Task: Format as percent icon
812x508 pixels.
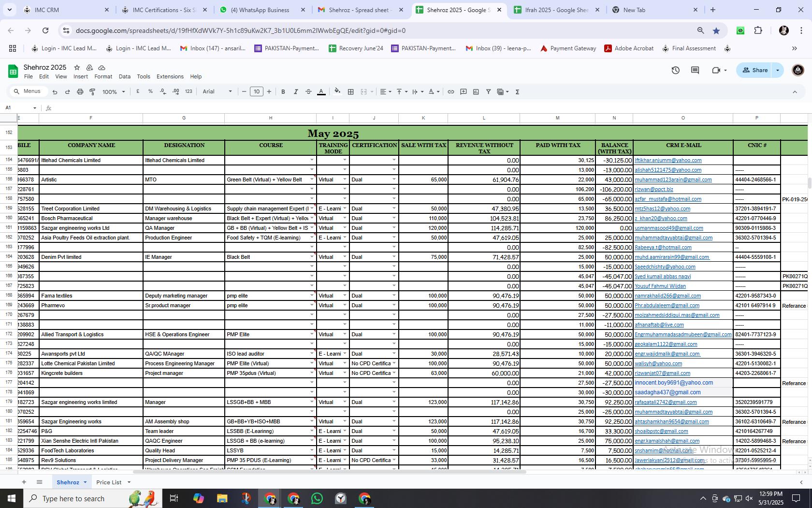Action: pyautogui.click(x=150, y=91)
